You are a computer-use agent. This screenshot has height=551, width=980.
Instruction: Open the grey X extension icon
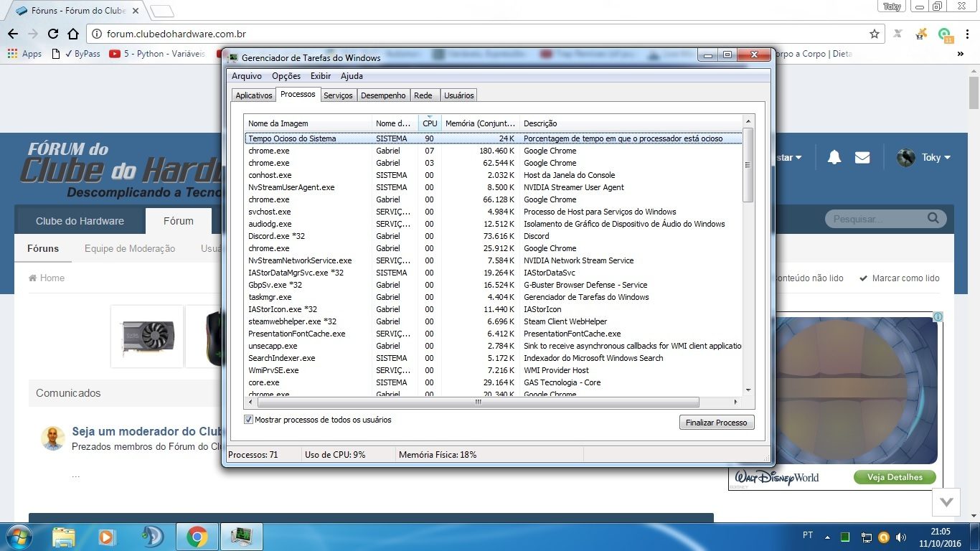tap(897, 34)
